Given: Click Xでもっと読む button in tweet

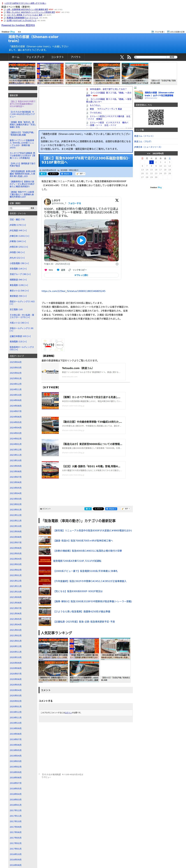Looking at the screenshot, I should [81, 275].
